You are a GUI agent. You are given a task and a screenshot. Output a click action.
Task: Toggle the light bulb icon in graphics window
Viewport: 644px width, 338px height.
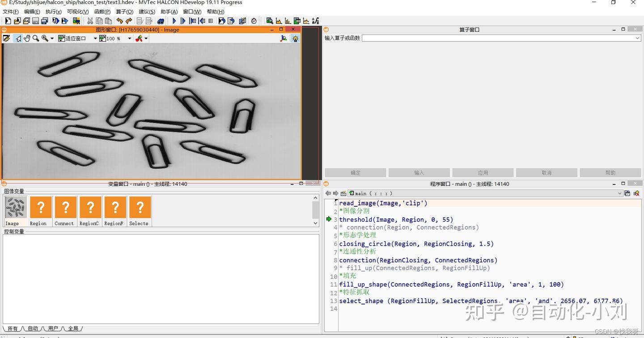point(295,39)
